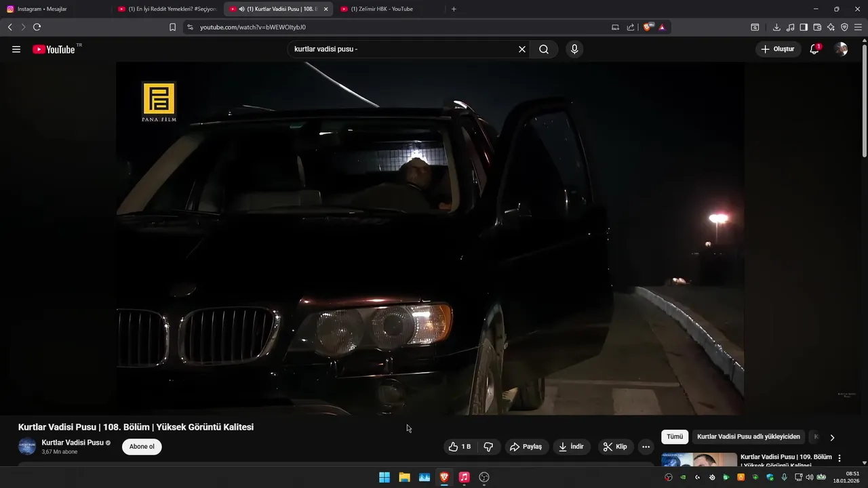Go forward in browser history
The height and width of the screenshot is (488, 868).
(x=23, y=27)
